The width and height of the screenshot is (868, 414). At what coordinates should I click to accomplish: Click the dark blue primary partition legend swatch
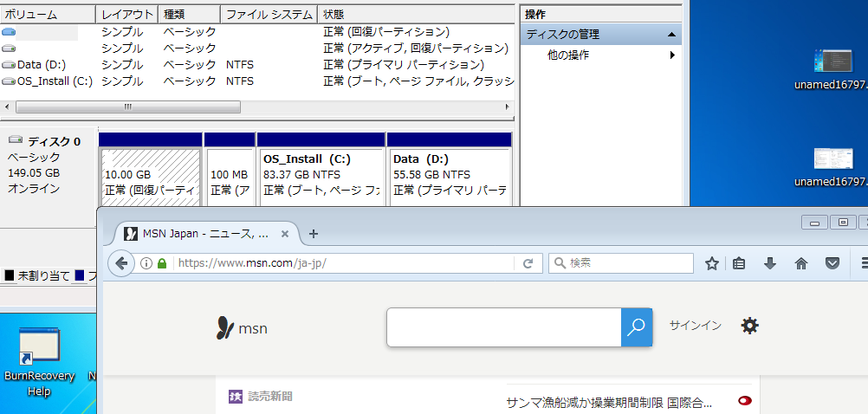pyautogui.click(x=80, y=275)
